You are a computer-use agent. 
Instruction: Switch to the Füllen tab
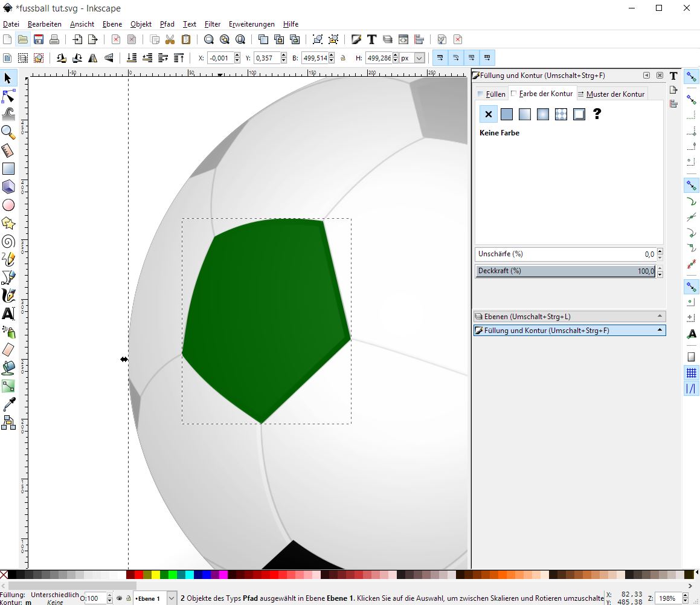click(x=491, y=94)
